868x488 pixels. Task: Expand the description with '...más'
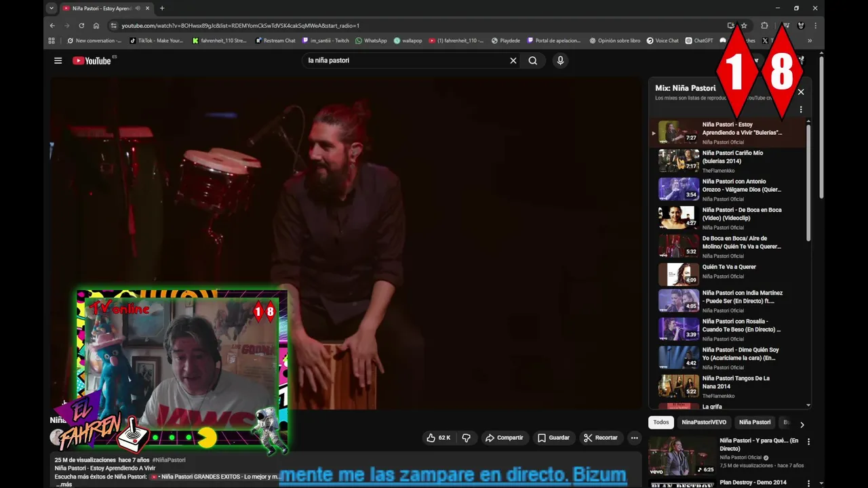click(x=64, y=484)
